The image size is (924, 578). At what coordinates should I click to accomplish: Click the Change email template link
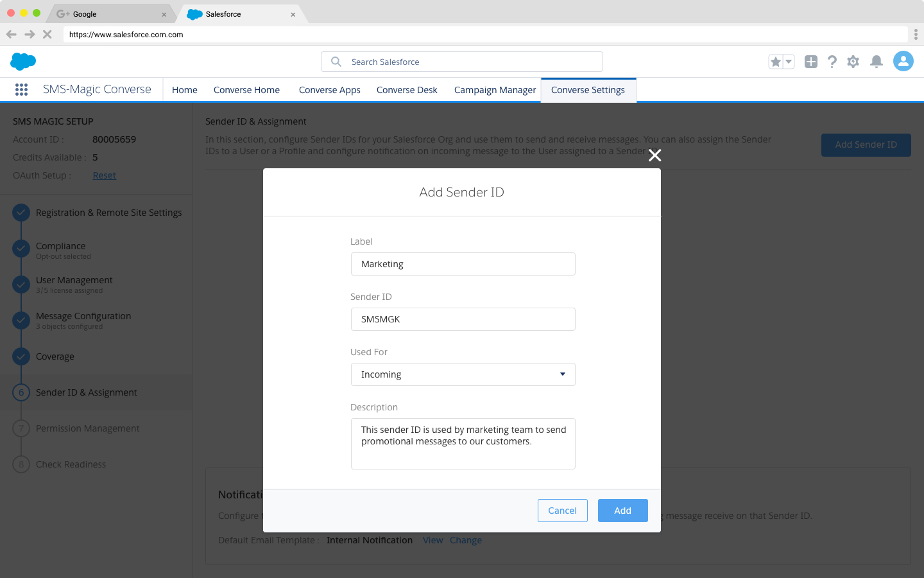[466, 540]
